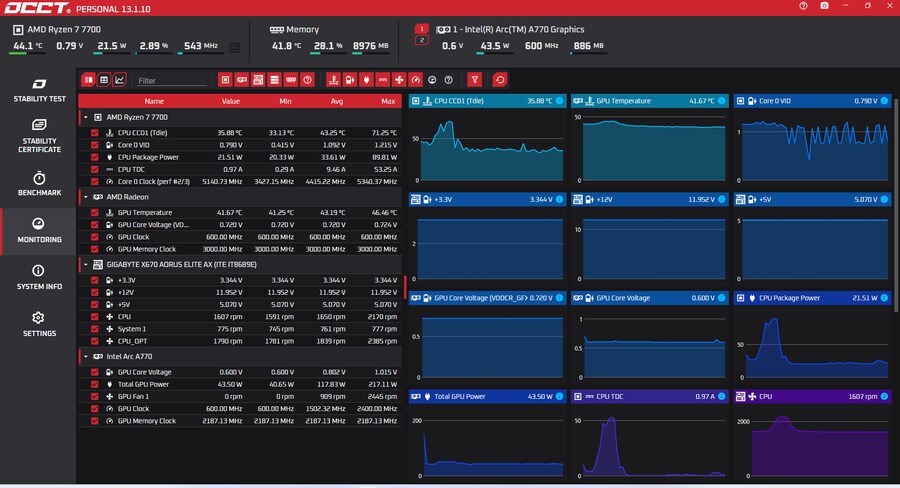Uncheck the GPU Temperature row checkbox
900x488 pixels.
95,212
